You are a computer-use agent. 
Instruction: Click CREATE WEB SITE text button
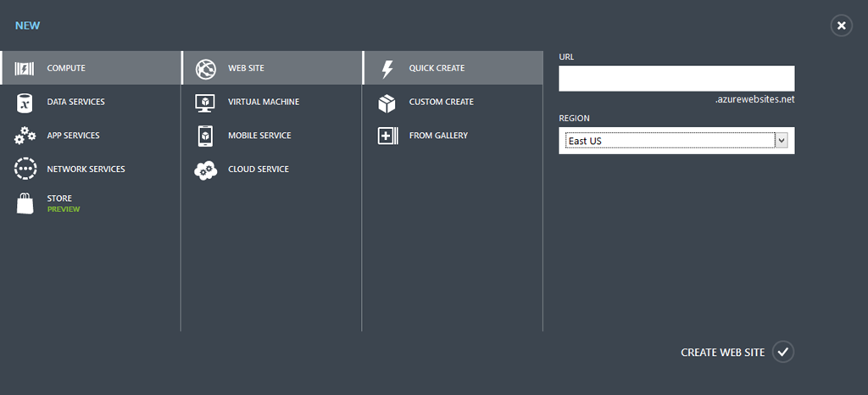pos(722,353)
